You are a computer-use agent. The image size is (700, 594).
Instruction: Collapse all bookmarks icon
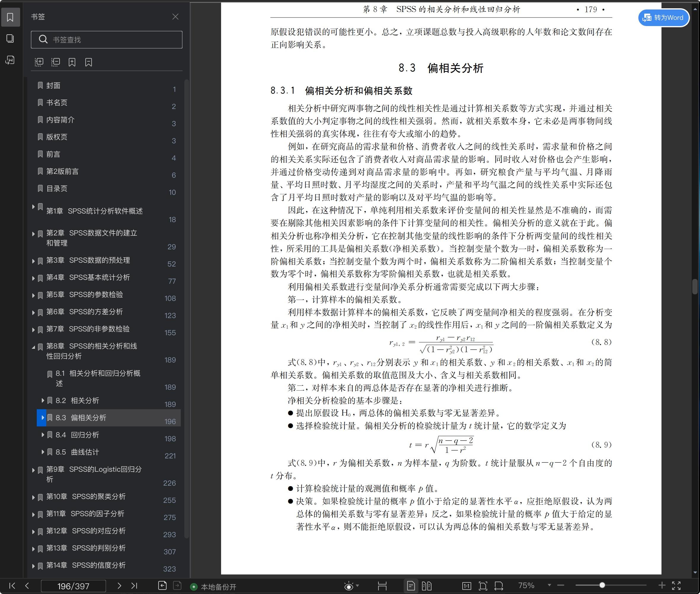click(56, 62)
